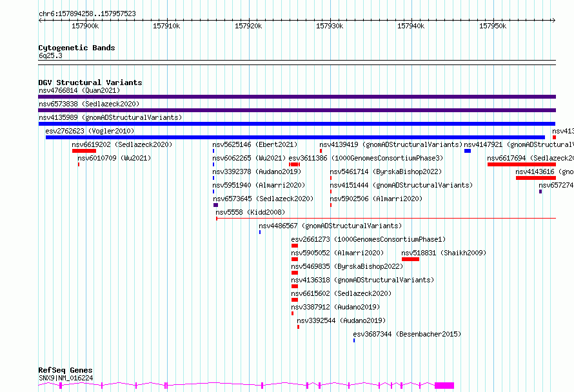574x392 pixels.
Task: Click nsv4136318 (gnomADStructuralVariants) label
Action: pos(362,280)
